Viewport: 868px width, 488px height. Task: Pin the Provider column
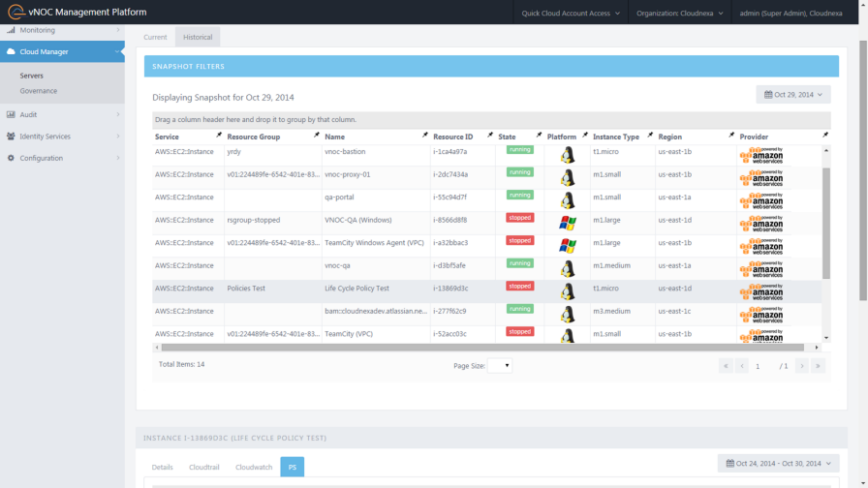pyautogui.click(x=825, y=136)
